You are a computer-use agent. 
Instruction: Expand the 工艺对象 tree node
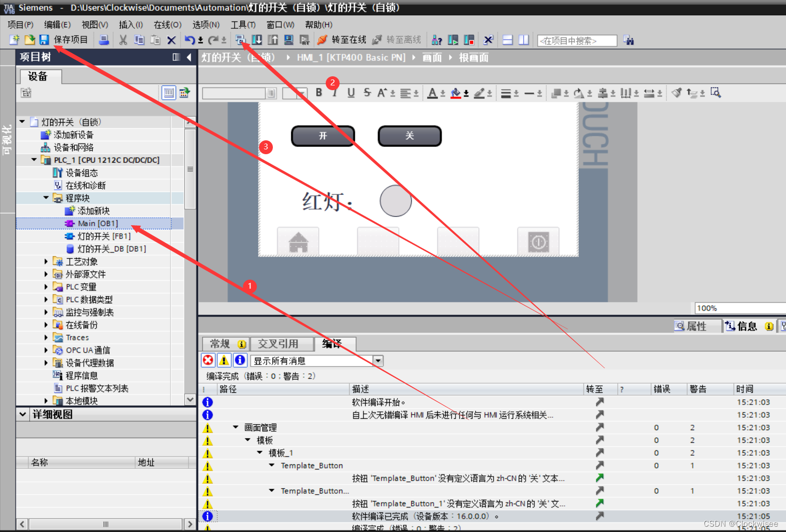point(46,261)
